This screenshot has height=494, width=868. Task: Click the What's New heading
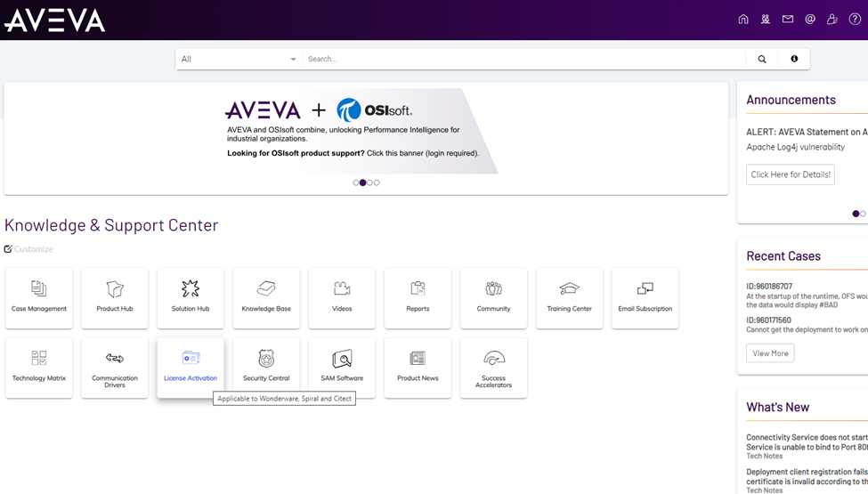click(x=777, y=407)
